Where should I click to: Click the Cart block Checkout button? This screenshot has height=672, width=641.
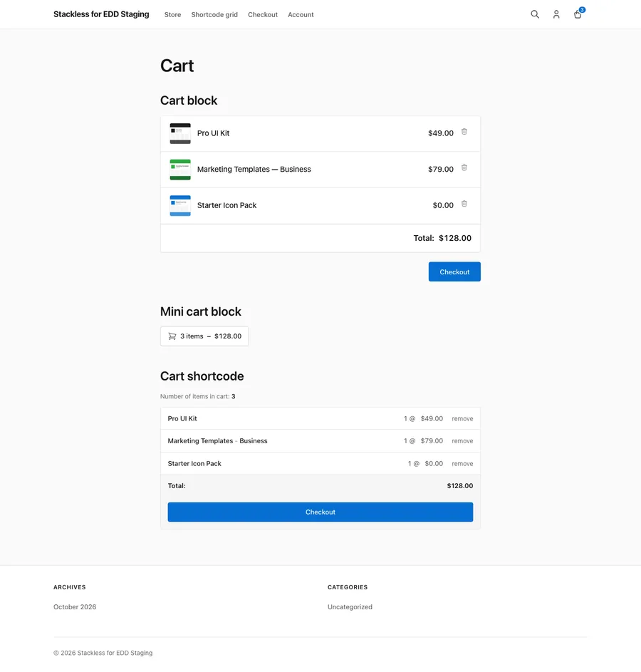(454, 272)
